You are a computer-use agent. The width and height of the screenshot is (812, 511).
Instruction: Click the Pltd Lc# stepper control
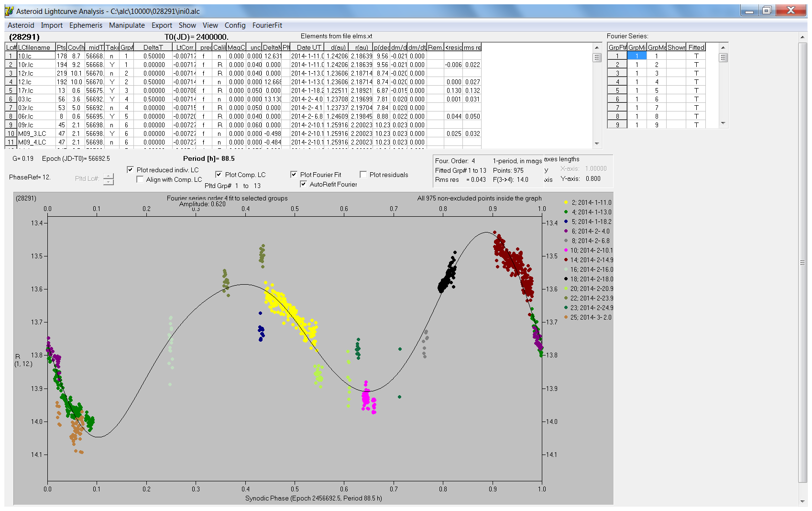(109, 179)
